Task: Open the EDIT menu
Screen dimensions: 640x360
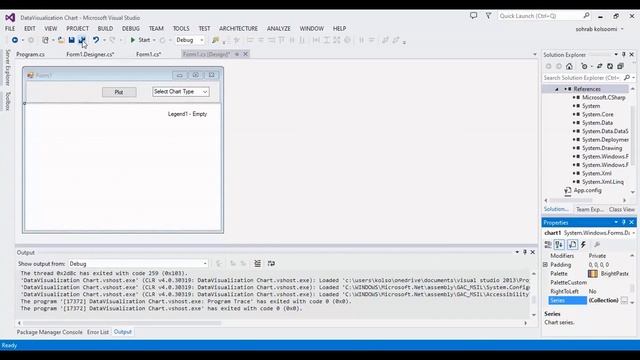Action: 30,29
